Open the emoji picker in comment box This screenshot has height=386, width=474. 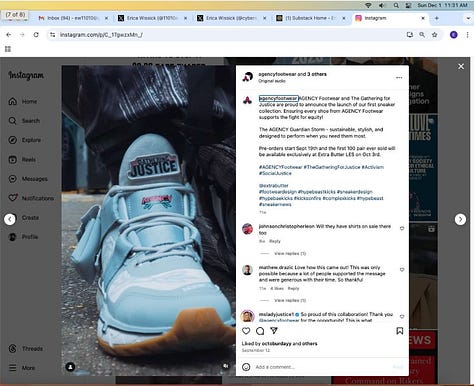pyautogui.click(x=246, y=367)
